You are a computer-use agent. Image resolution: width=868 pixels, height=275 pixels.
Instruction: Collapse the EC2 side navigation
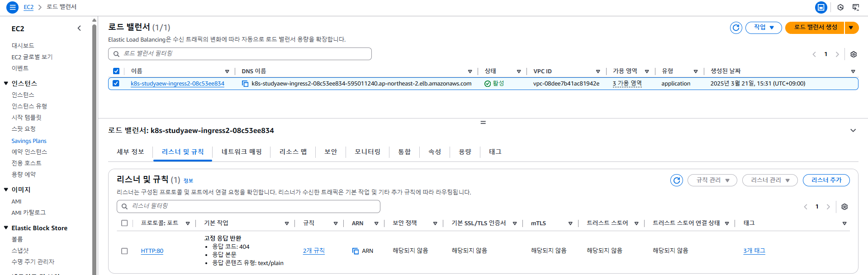pos(79,28)
